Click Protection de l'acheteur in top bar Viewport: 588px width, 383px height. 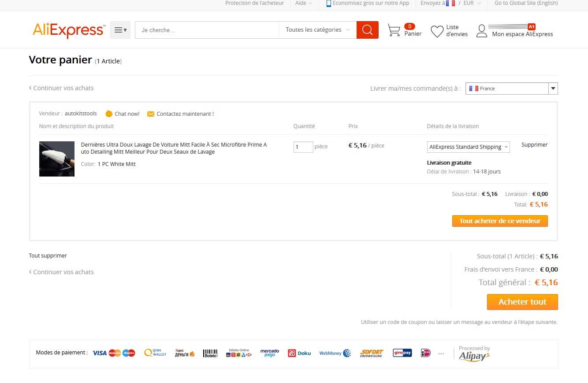(x=254, y=4)
